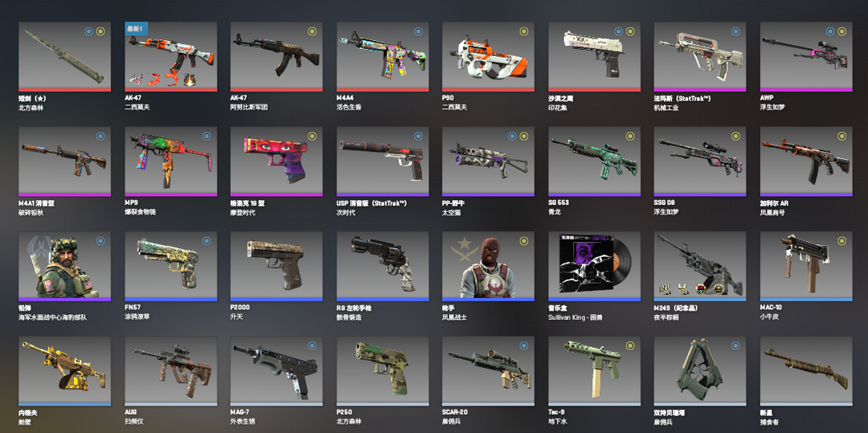Viewport: 868px width, 433px height.
Task: Select the M4A4 活色生香 item
Action: click(x=383, y=56)
